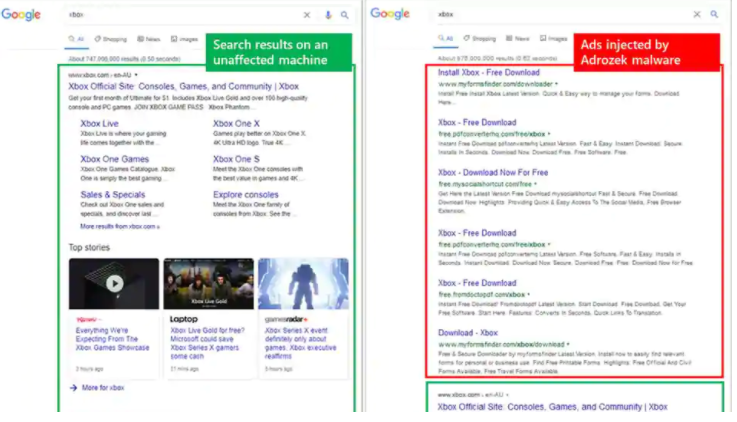Viewport: 737px width, 422px height.
Task: Focus the left window's xbox search field
Action: (183, 15)
